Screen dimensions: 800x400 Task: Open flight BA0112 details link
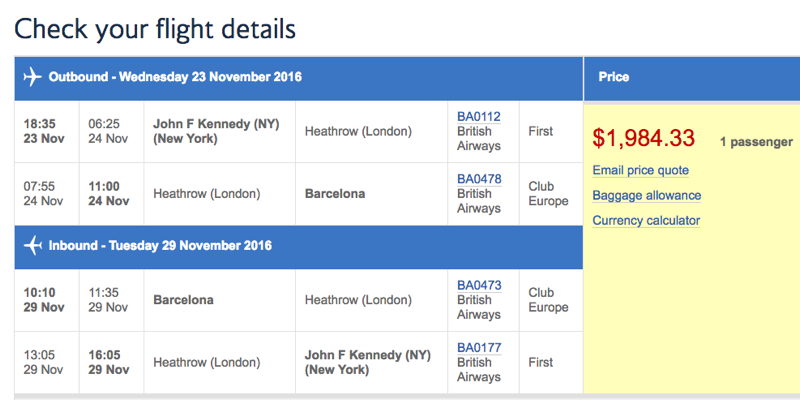[479, 117]
